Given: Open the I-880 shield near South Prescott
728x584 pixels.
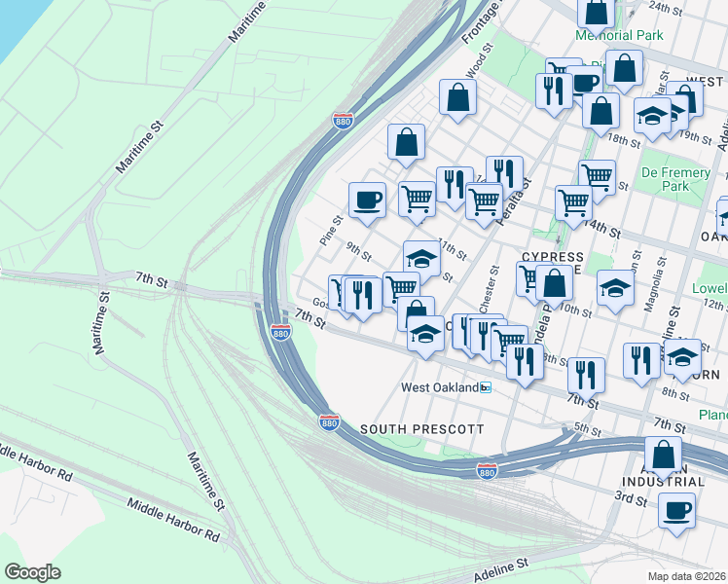Looking at the screenshot, I should tap(329, 422).
